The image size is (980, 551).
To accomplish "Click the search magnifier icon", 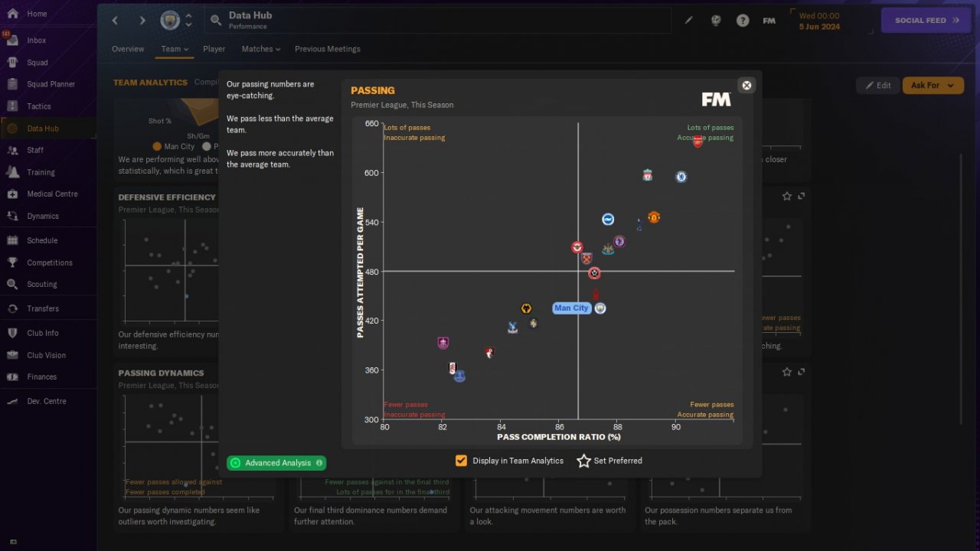I will click(216, 21).
